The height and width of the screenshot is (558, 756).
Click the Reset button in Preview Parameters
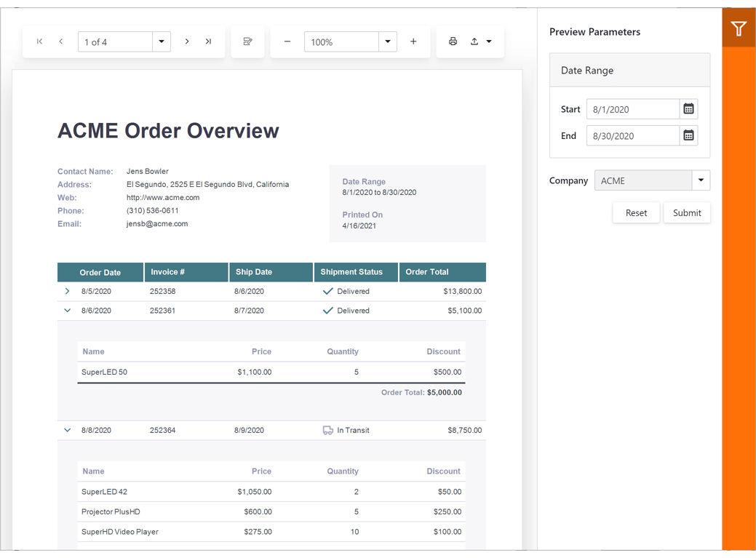[636, 212]
